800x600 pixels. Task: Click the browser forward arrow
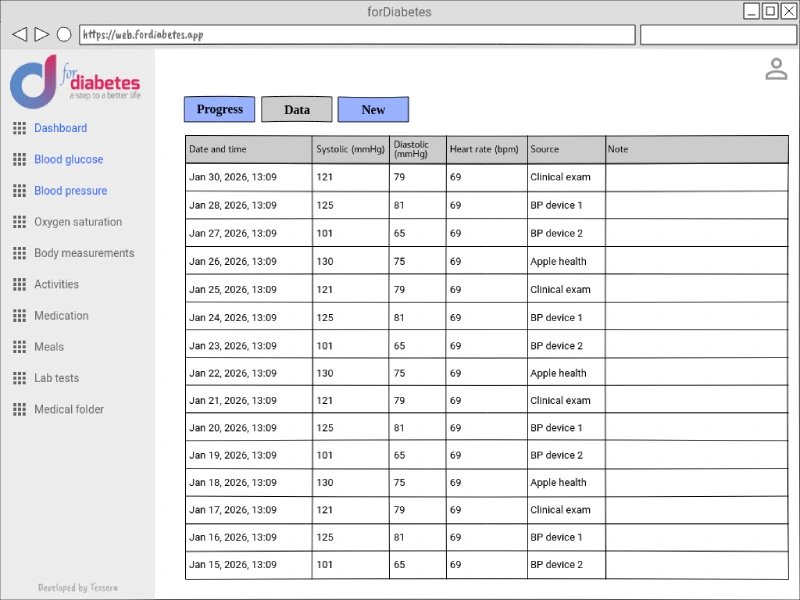point(41,34)
